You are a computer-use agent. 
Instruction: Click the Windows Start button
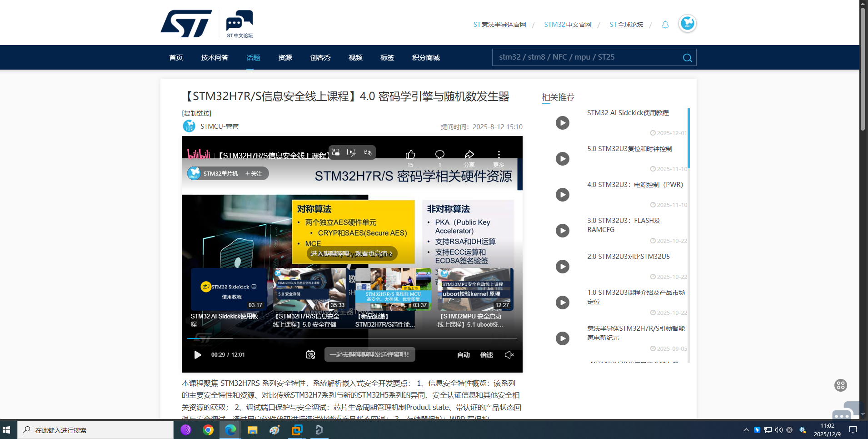[6, 430]
